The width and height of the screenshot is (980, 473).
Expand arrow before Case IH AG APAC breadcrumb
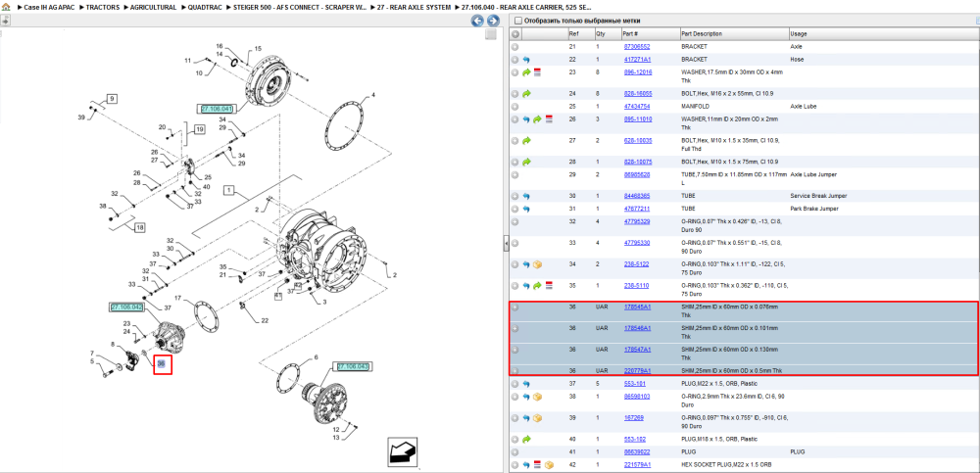click(19, 7)
